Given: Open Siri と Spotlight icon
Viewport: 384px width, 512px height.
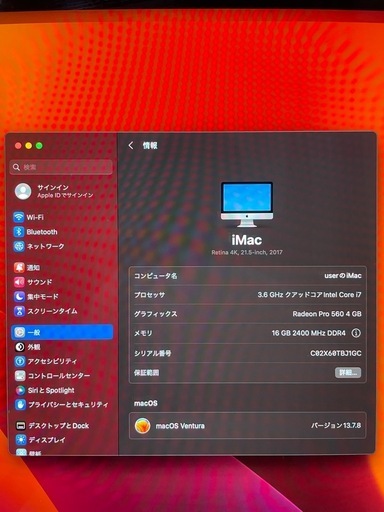Looking at the screenshot, I should (20, 390).
